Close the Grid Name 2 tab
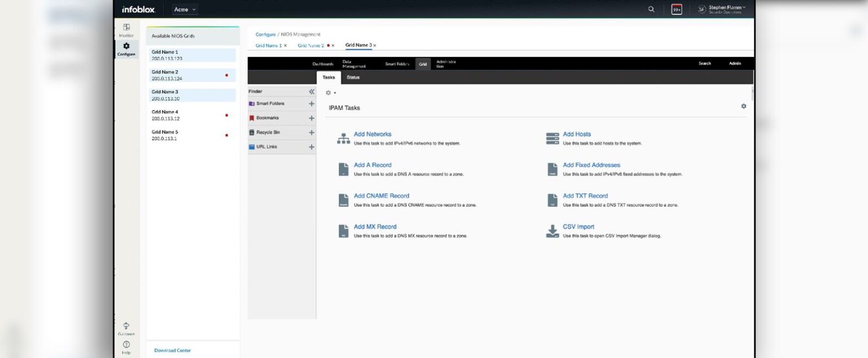Screen dimensions: 868x358 click(x=332, y=45)
